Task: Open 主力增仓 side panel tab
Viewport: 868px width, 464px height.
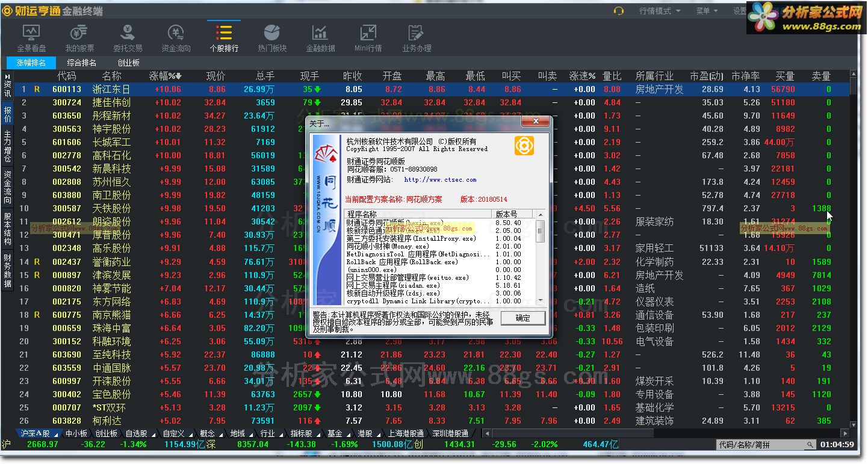Action: (8, 146)
